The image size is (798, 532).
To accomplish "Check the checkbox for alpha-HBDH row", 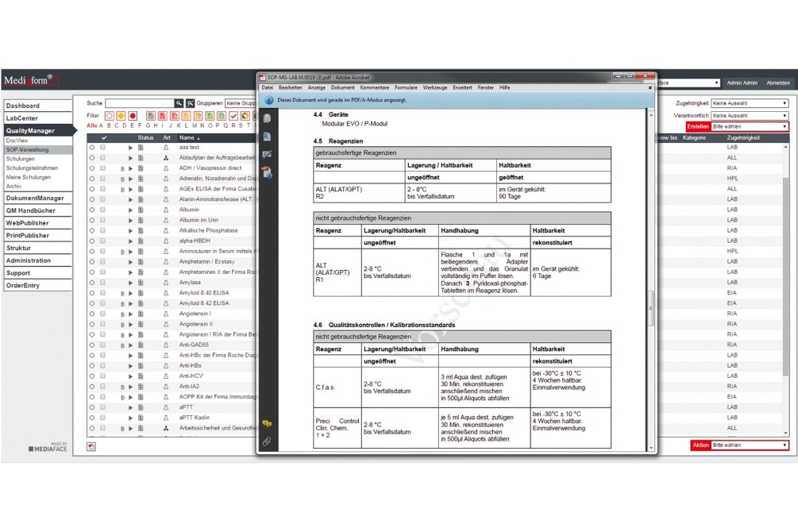I will pos(102,241).
